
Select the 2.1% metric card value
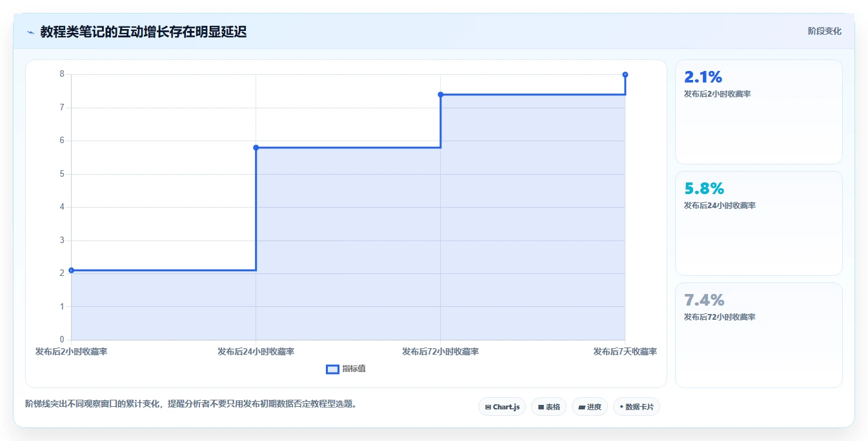point(703,77)
